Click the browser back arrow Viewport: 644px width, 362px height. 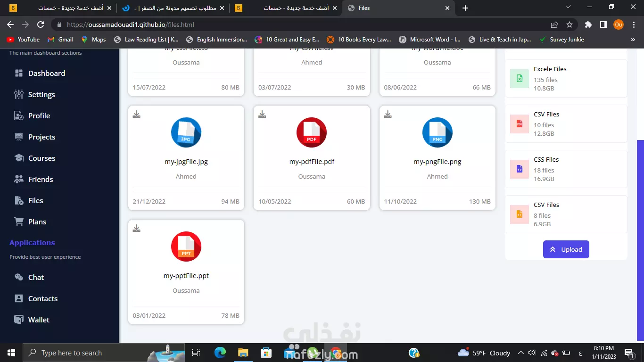coord(10,25)
